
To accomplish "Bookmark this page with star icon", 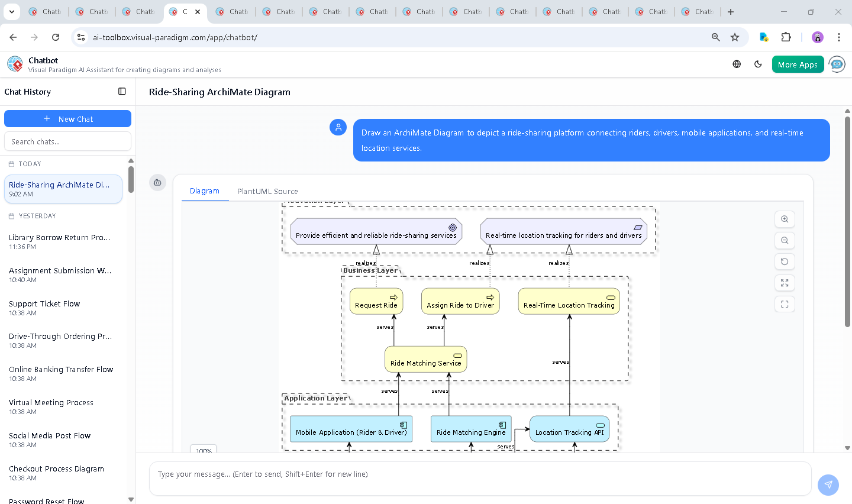I will pos(735,37).
